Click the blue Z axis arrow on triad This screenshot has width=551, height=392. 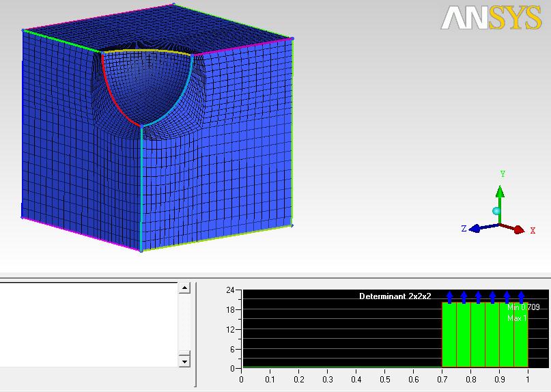point(477,228)
